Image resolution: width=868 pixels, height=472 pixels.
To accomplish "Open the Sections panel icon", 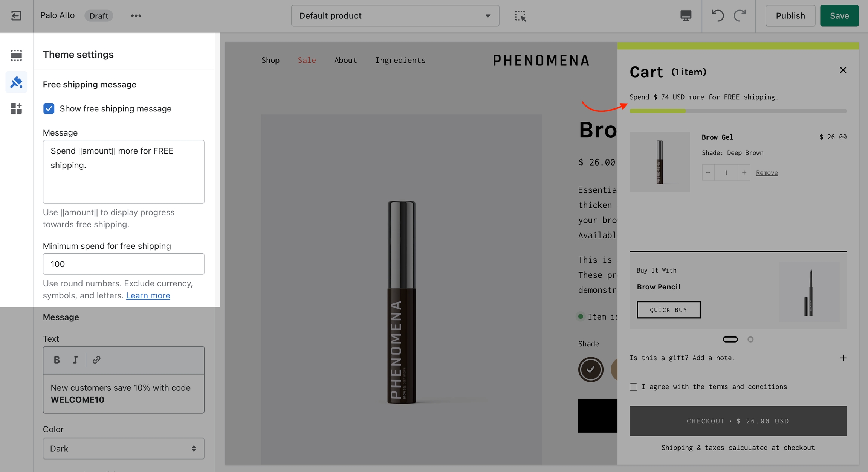I will click(16, 55).
